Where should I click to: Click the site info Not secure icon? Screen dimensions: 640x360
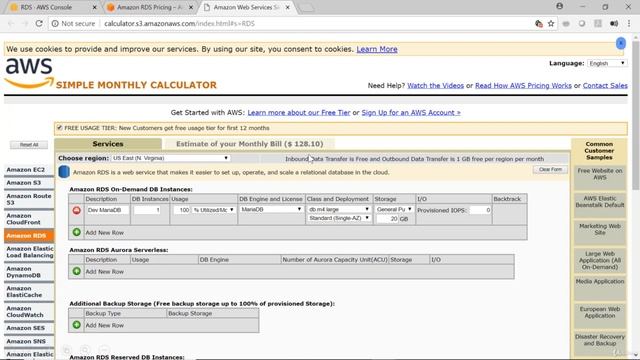(55, 24)
